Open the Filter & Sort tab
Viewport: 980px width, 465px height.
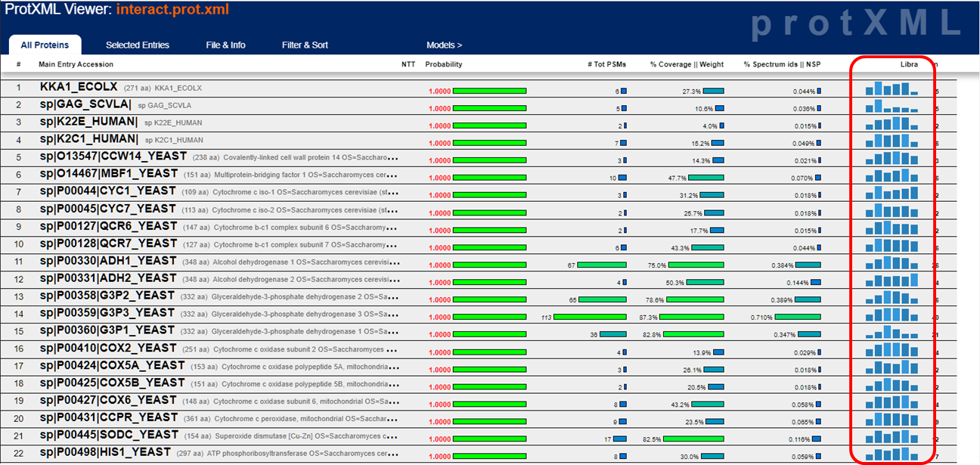pos(305,45)
